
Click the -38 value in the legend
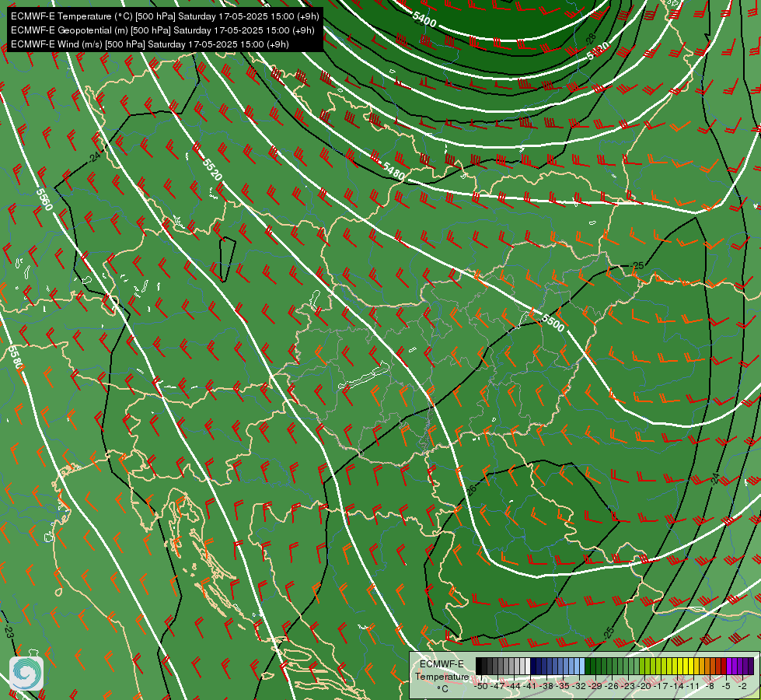(x=546, y=686)
